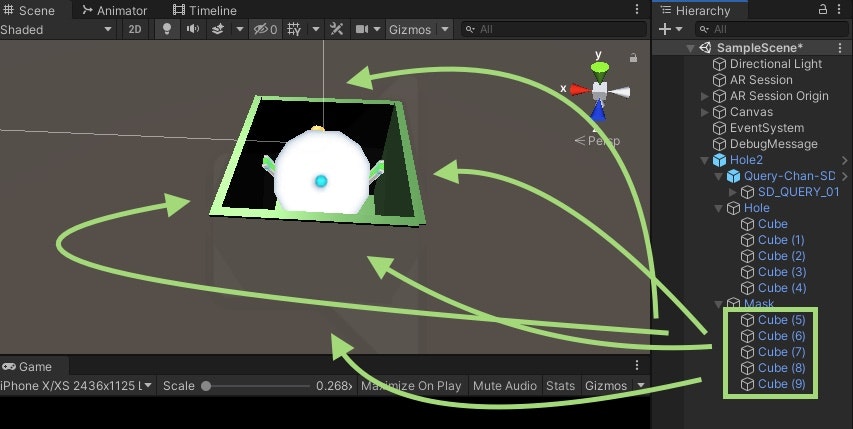853x429 pixels.
Task: Click the blue Z axis cone
Action: click(x=598, y=110)
